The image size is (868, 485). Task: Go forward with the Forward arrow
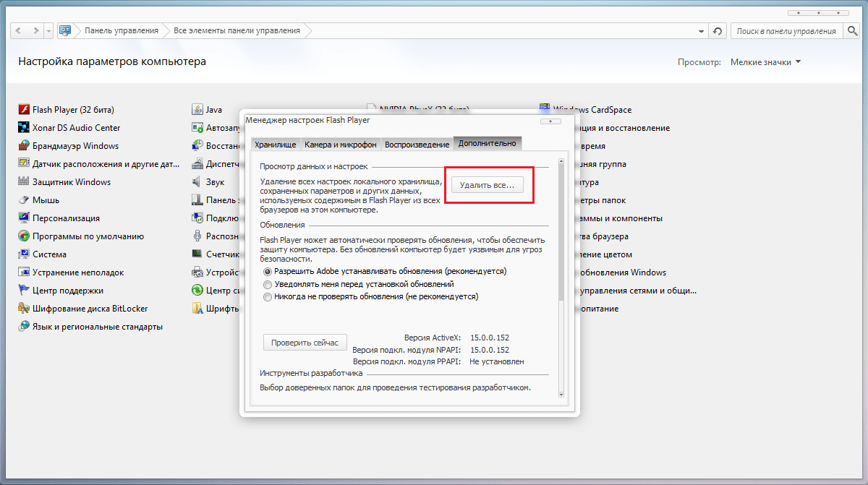point(35,31)
